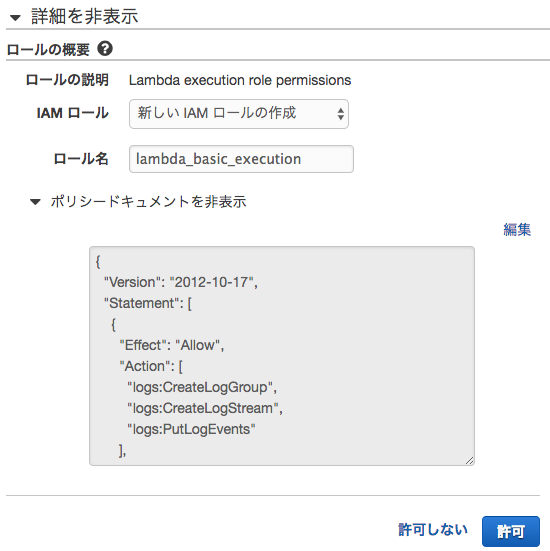550x551 pixels.
Task: Click the "logs:PutLogEvents" line
Action: [192, 429]
